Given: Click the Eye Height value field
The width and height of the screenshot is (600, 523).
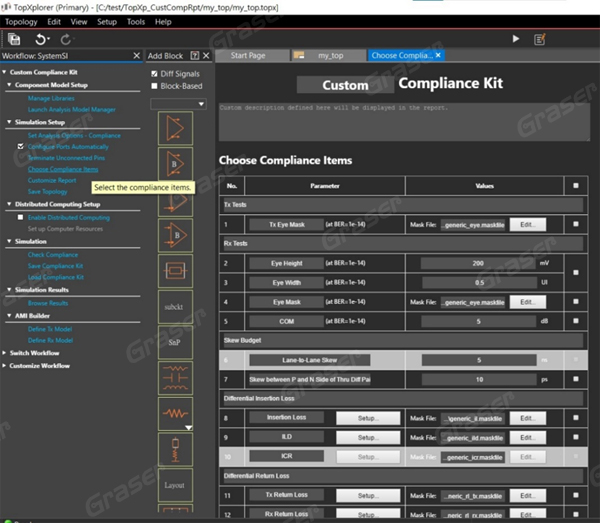Looking at the screenshot, I should (x=478, y=263).
